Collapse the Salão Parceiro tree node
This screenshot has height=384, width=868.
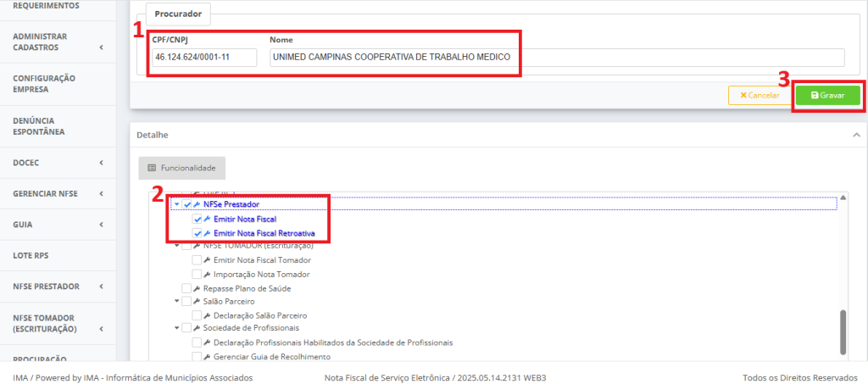[176, 302]
